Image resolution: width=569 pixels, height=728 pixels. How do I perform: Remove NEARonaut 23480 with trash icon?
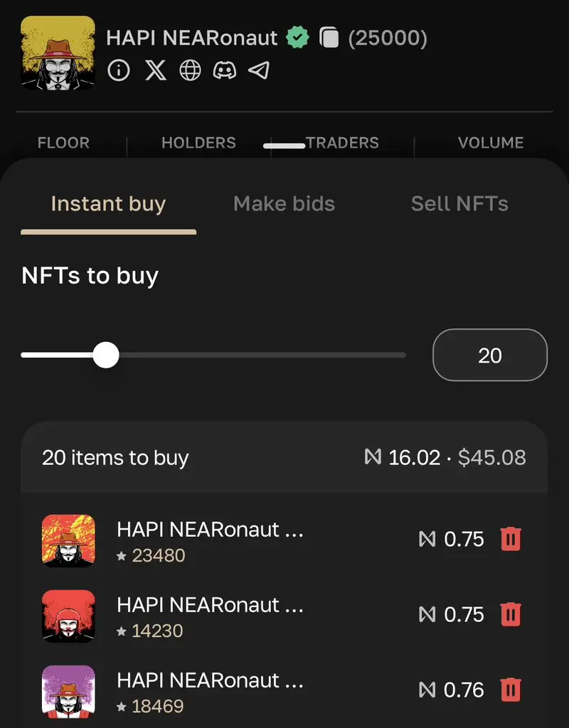(511, 539)
